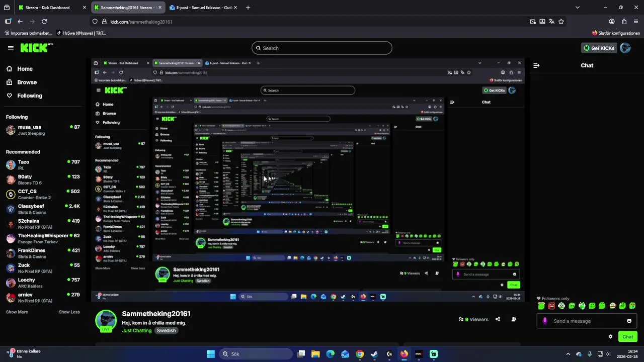Screen dimensions: 644x362
Task: Insert the red angry face emote
Action: [x=551, y=306]
